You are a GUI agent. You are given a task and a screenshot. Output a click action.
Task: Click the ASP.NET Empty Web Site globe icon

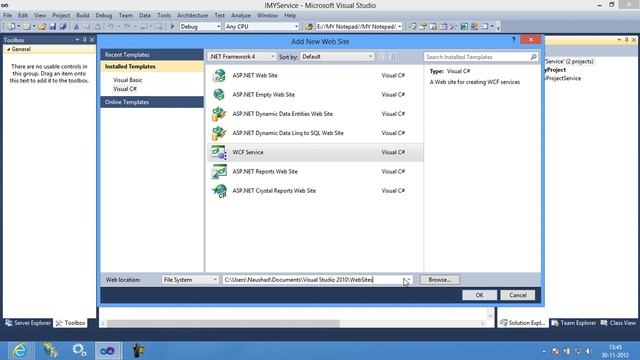[219, 95]
